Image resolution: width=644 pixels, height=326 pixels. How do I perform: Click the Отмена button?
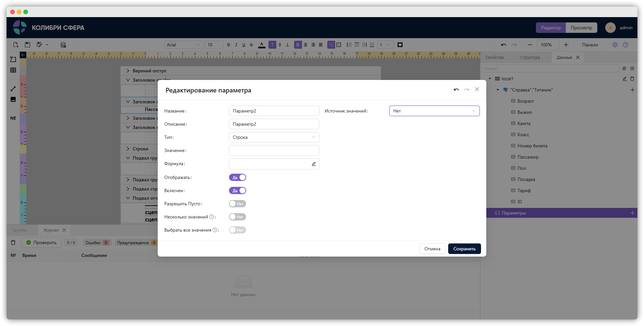click(x=432, y=249)
